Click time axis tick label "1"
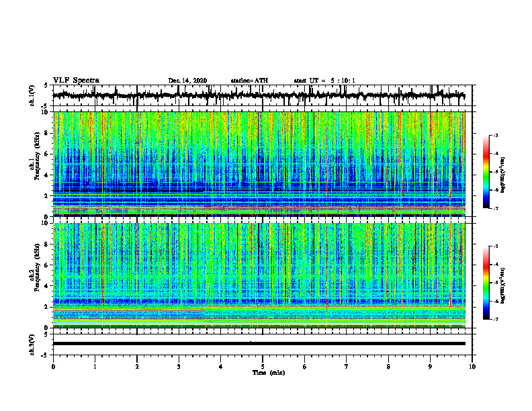 [95, 367]
